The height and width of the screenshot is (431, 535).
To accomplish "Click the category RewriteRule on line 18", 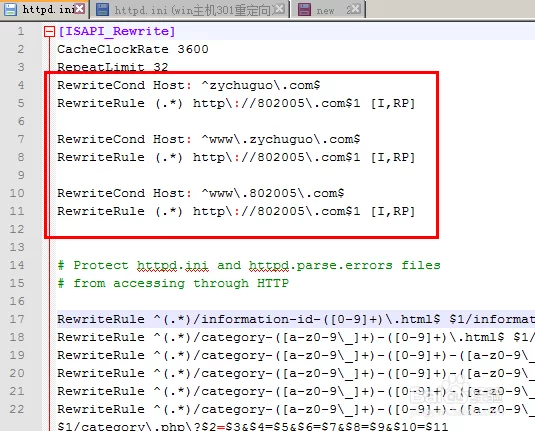I will (296, 337).
